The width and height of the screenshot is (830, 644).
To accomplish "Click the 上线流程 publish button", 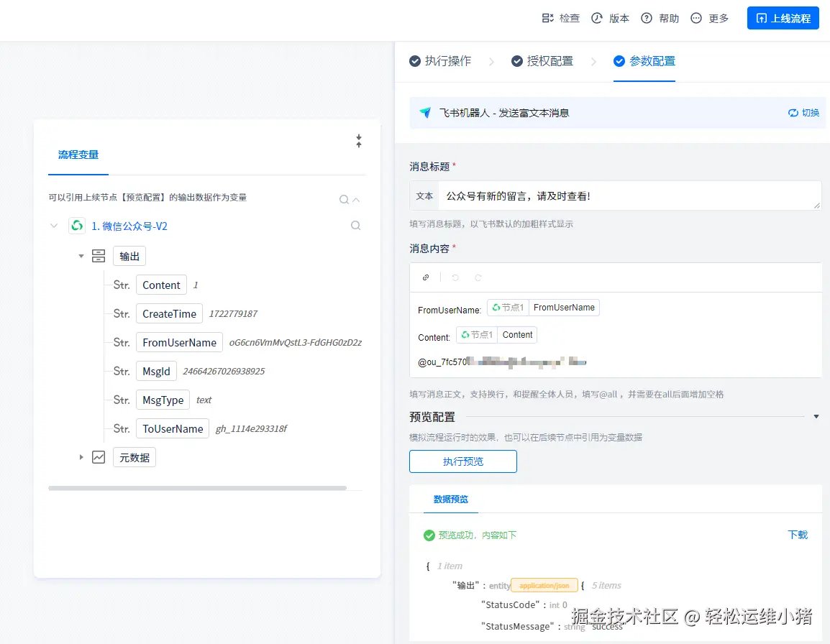I will click(783, 18).
